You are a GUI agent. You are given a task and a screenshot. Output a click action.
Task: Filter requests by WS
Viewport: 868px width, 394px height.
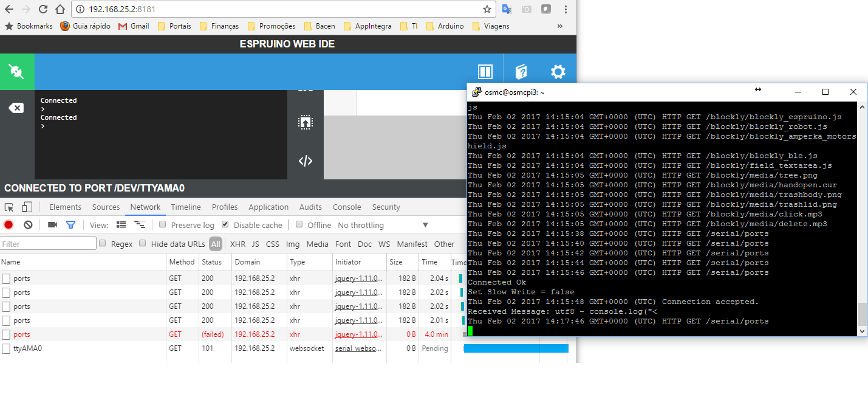[x=384, y=244]
